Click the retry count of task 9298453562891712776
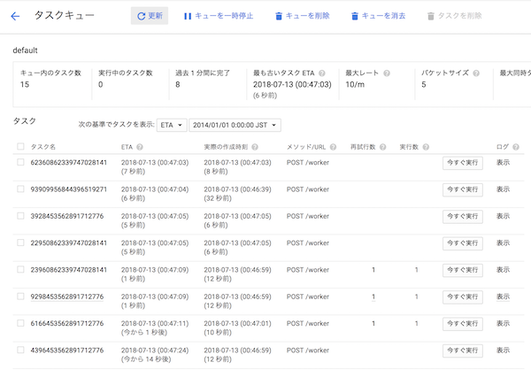 [374, 297]
